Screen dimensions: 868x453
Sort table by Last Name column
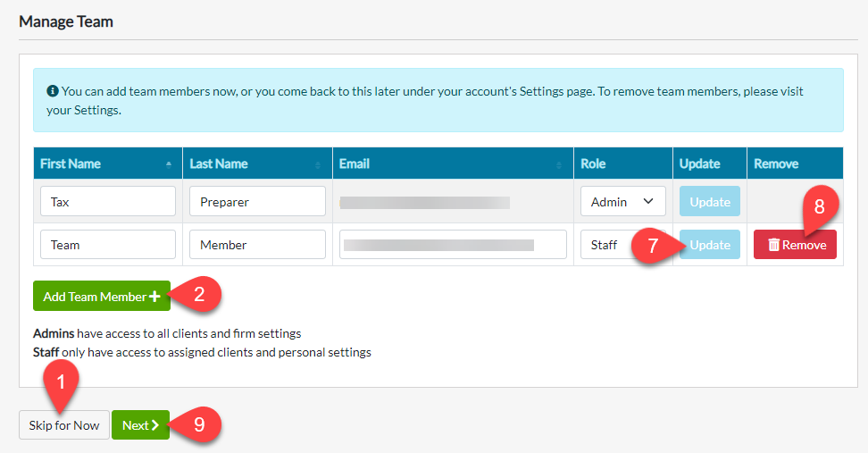(257, 164)
